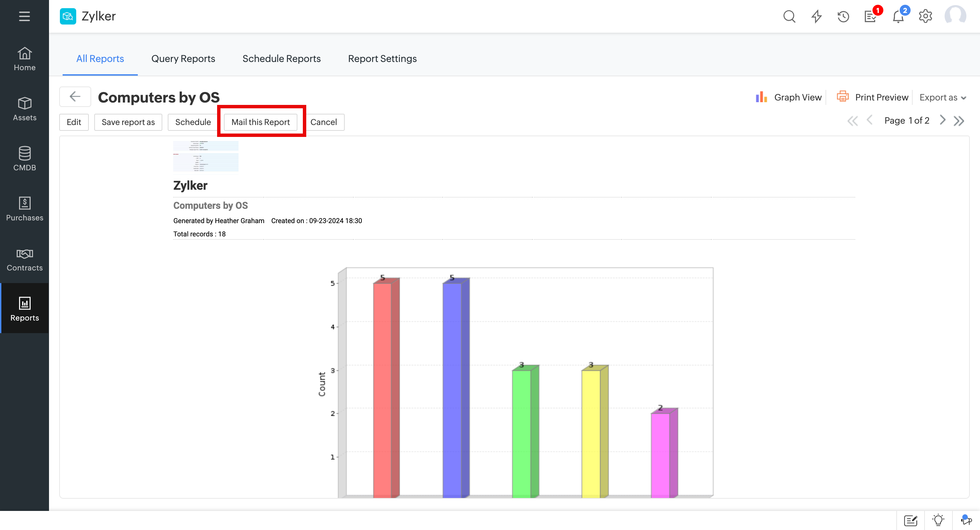Click the red bar in chart
Screen dimensions: 980x530
[x=382, y=388]
